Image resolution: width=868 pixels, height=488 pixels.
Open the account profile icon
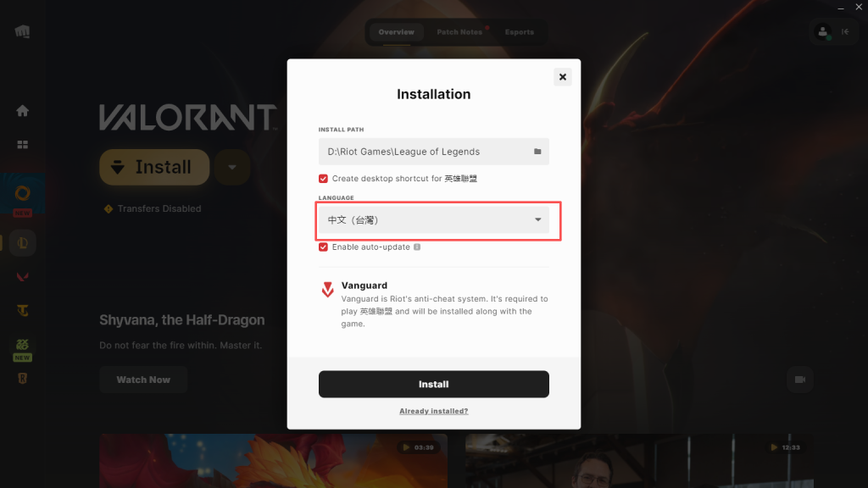[x=822, y=32]
